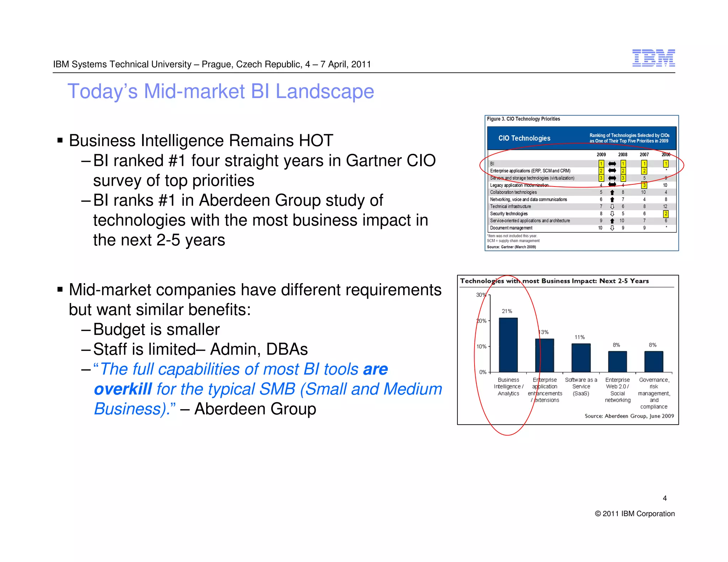Click 'Source: Gartner (March 2009)' text
The width and height of the screenshot is (728, 562).
tap(511, 247)
